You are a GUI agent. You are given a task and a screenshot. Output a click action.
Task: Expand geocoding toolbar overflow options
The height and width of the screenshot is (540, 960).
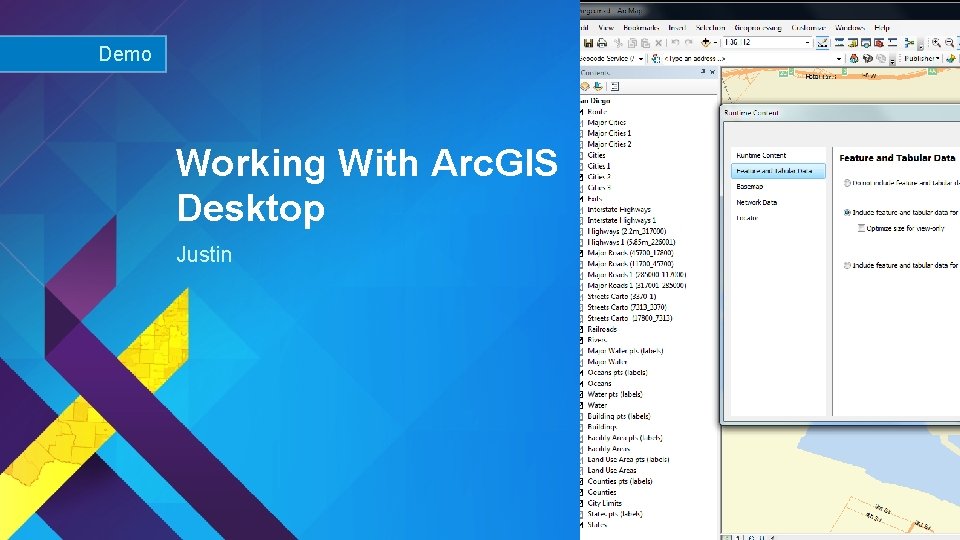click(x=893, y=60)
